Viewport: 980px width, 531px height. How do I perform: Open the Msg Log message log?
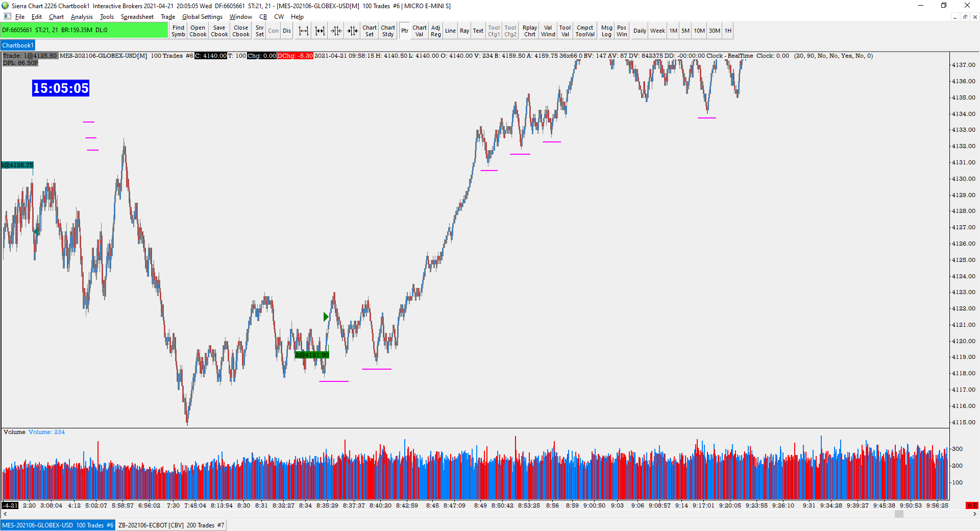tap(606, 31)
